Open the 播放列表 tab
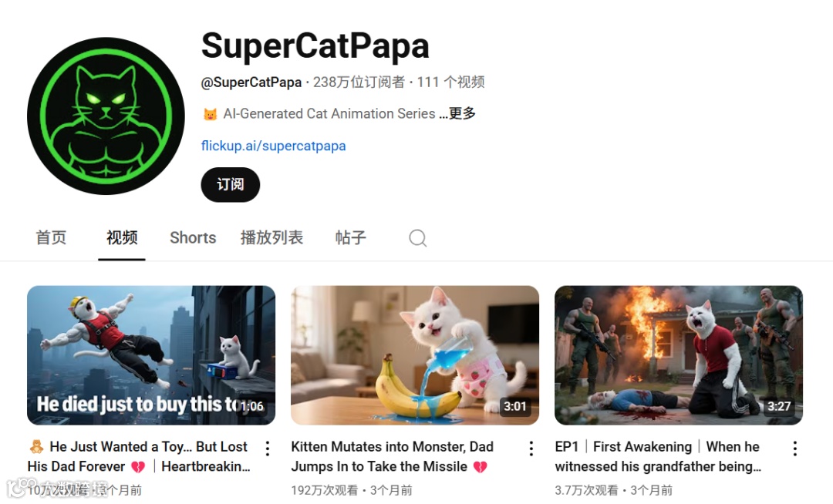 pyautogui.click(x=271, y=237)
